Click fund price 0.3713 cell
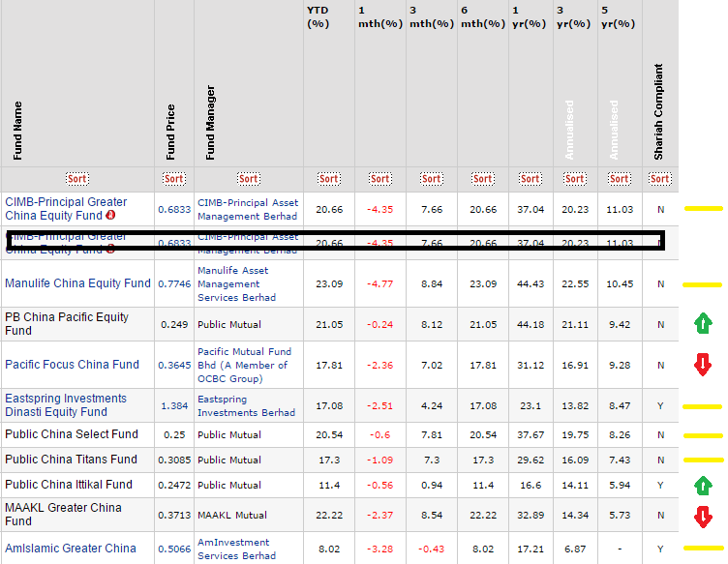The height and width of the screenshot is (564, 728). (x=174, y=516)
